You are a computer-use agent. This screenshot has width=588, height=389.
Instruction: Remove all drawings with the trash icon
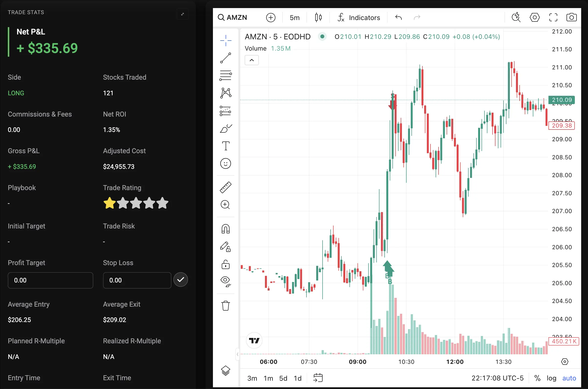click(225, 306)
